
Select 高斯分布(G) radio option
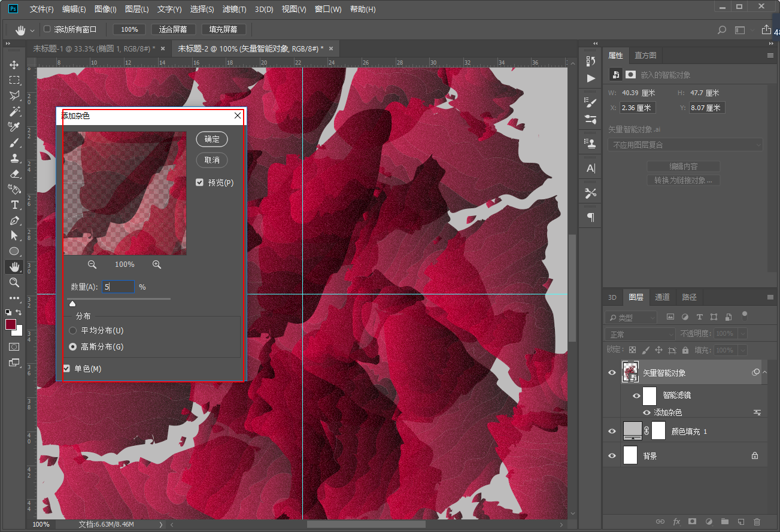click(73, 346)
